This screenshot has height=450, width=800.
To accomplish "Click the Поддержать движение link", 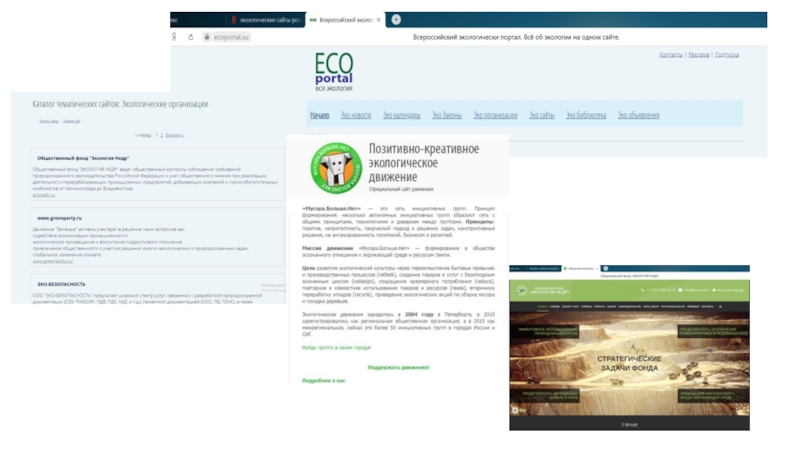I will tap(398, 367).
